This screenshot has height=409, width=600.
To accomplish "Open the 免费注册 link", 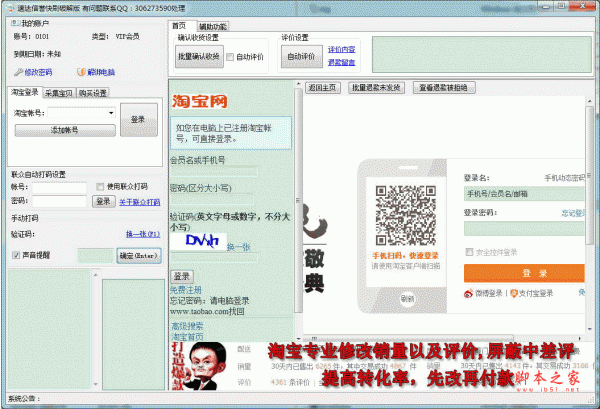I will click(186, 290).
